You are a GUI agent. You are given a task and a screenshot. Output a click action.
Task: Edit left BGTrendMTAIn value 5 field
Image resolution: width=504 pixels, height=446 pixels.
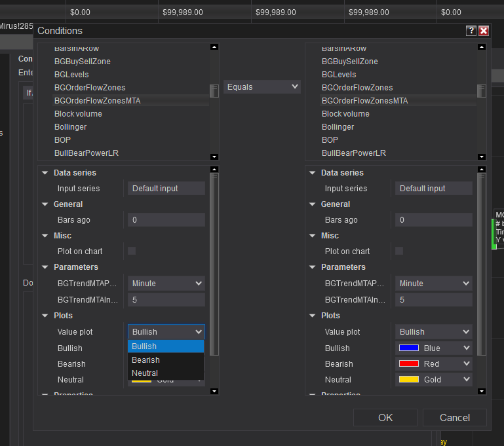(166, 300)
